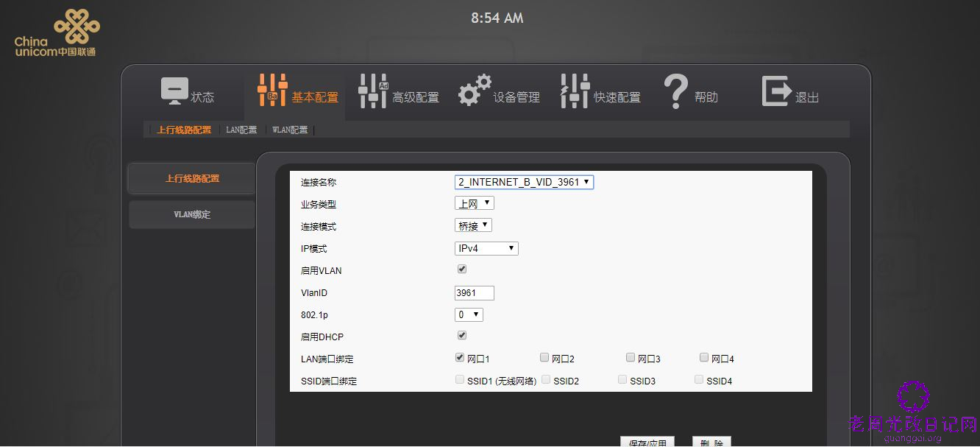The width and height of the screenshot is (980, 447).
Task: Click the 802.1p label
Action: point(313,314)
